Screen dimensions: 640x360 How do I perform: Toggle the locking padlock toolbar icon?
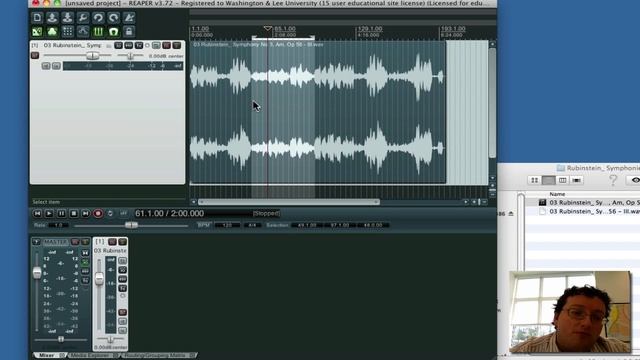129,31
